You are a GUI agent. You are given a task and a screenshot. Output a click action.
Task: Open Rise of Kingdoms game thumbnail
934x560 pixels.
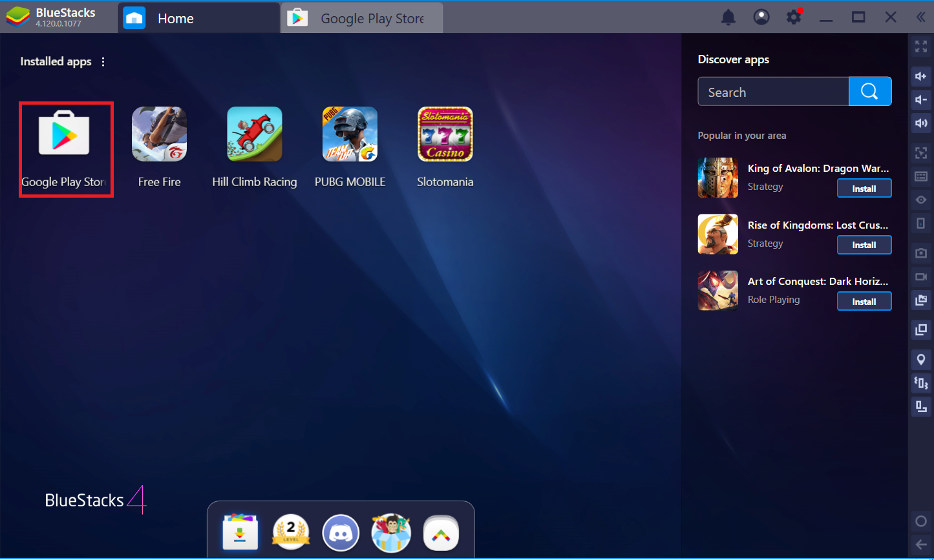tap(718, 234)
